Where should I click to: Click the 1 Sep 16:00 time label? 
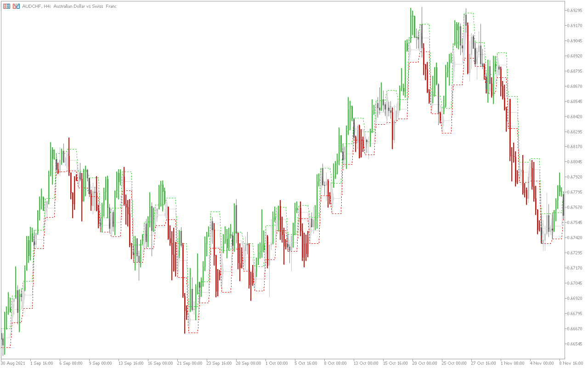(x=42, y=363)
